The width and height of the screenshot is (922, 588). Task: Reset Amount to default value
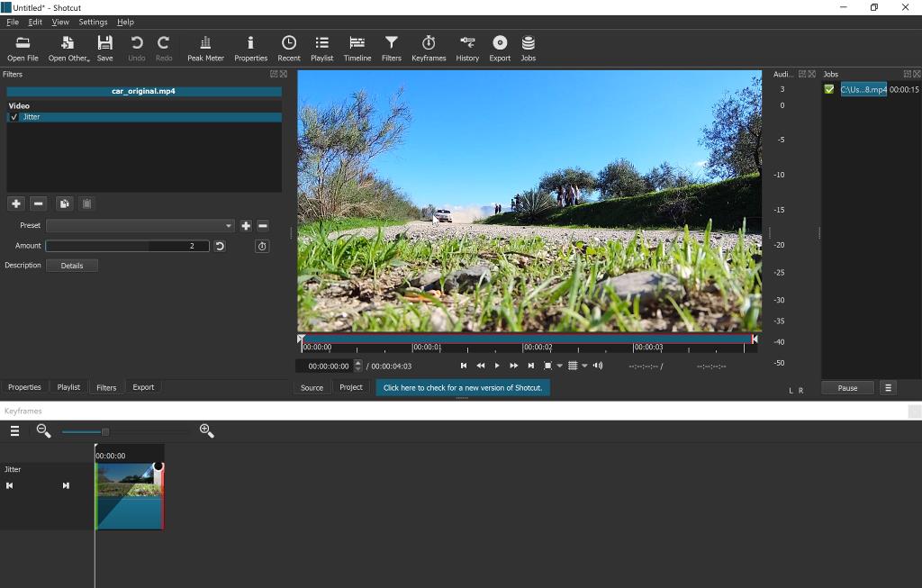(x=220, y=246)
